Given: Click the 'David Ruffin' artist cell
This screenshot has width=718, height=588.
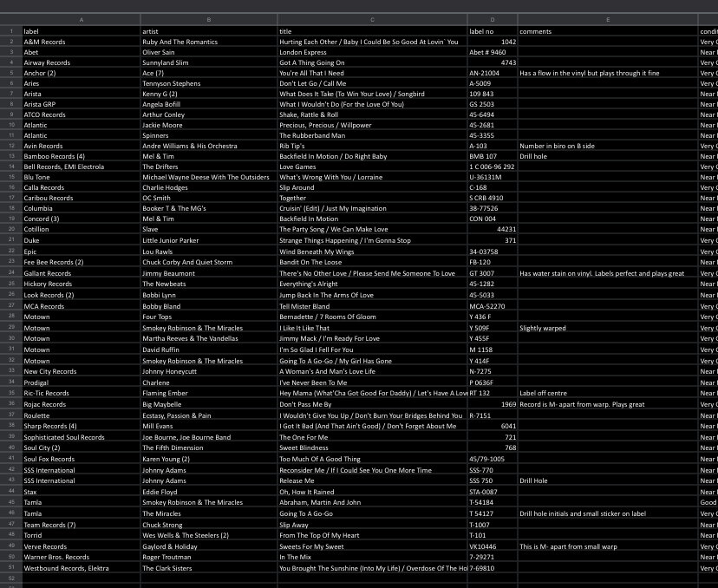Looking at the screenshot, I should click(209, 350).
